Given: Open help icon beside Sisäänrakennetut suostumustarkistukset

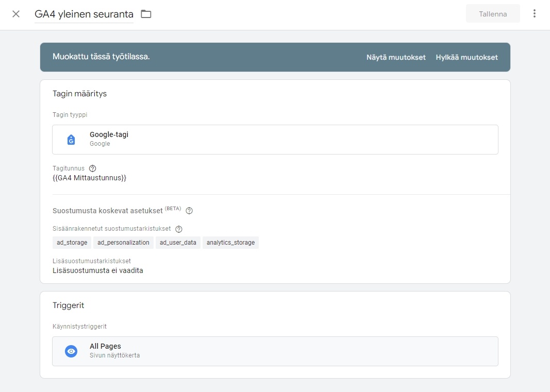Looking at the screenshot, I should tap(179, 229).
